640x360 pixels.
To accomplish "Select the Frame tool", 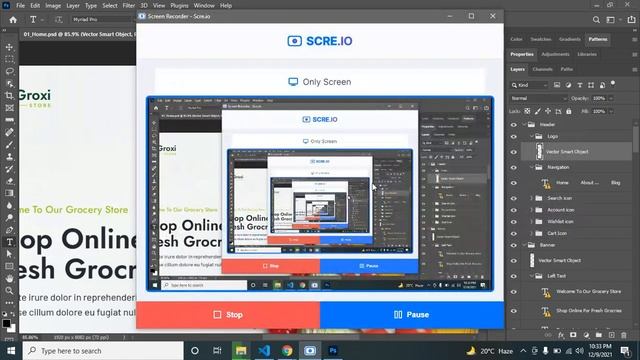I will 9,108.
